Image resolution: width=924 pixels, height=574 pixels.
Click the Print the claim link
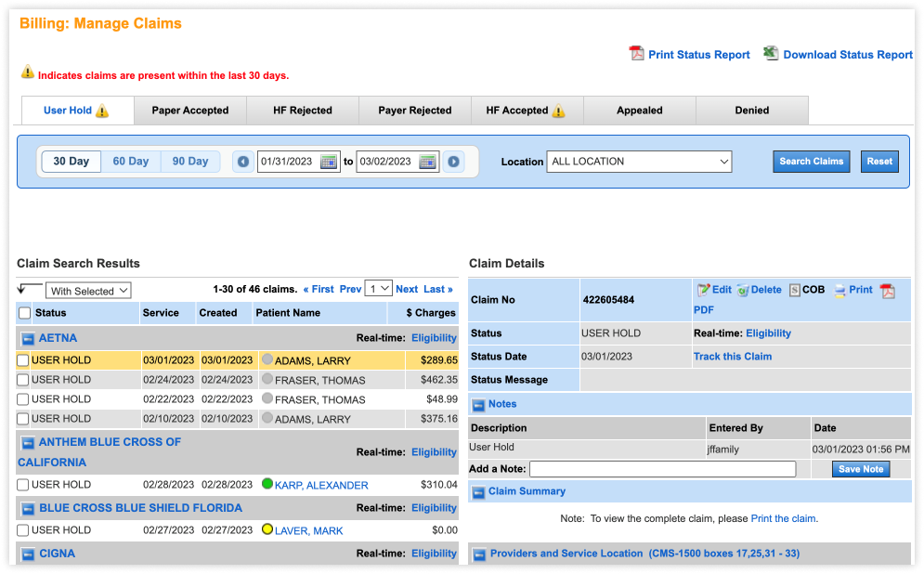click(783, 518)
